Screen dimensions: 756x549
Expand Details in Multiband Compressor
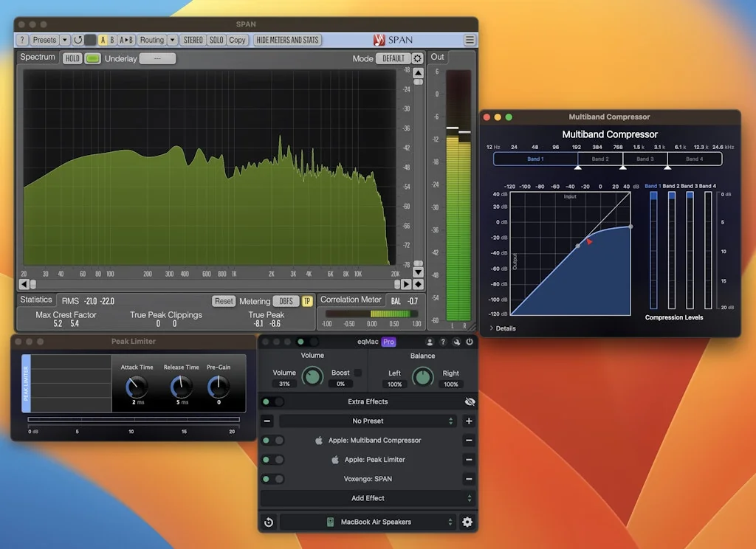coord(503,328)
